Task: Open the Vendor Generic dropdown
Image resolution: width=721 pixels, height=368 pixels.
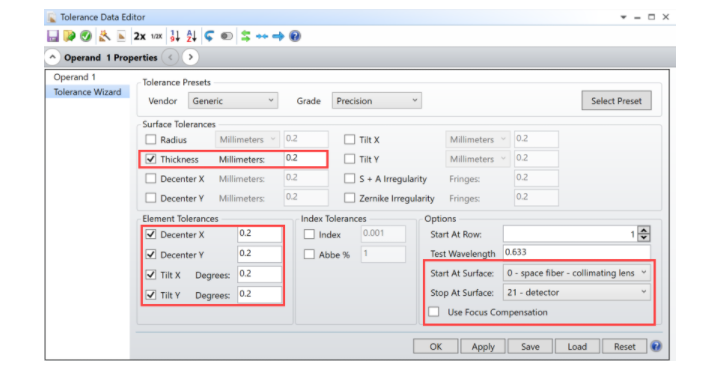Action: click(x=233, y=101)
